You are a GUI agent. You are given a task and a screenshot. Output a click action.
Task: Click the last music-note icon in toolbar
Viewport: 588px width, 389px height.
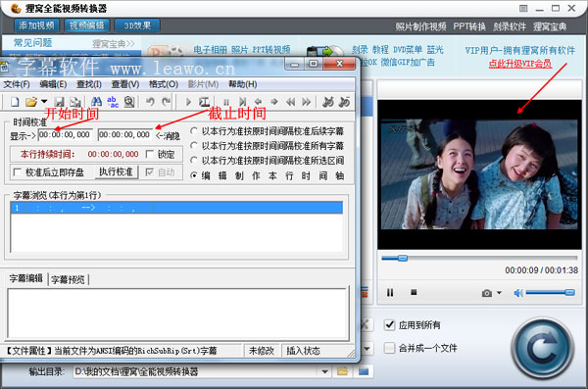click(344, 102)
